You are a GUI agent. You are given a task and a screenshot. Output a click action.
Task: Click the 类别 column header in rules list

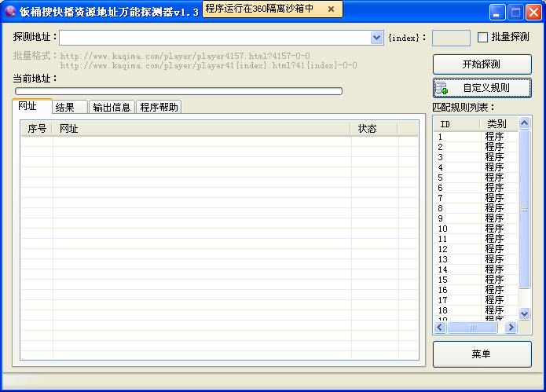coord(499,124)
